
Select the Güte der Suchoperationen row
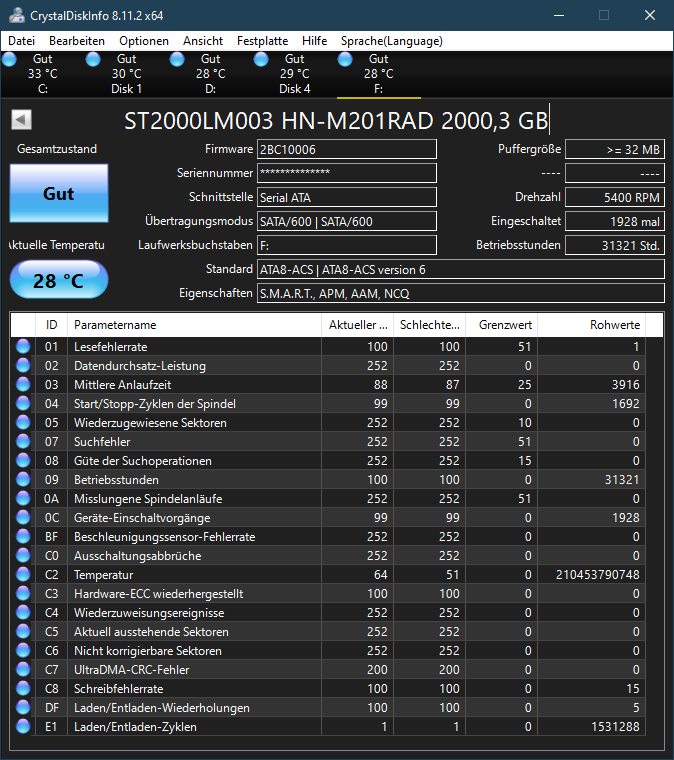pos(328,460)
